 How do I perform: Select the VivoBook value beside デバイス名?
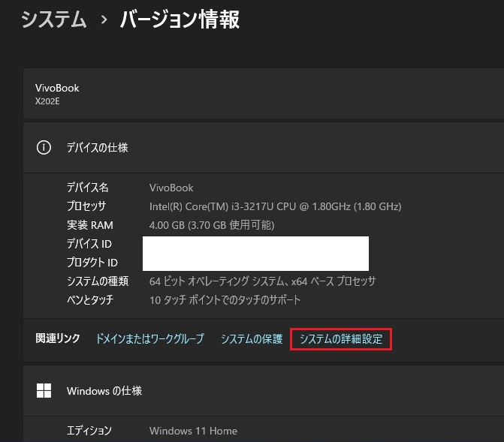coord(171,188)
